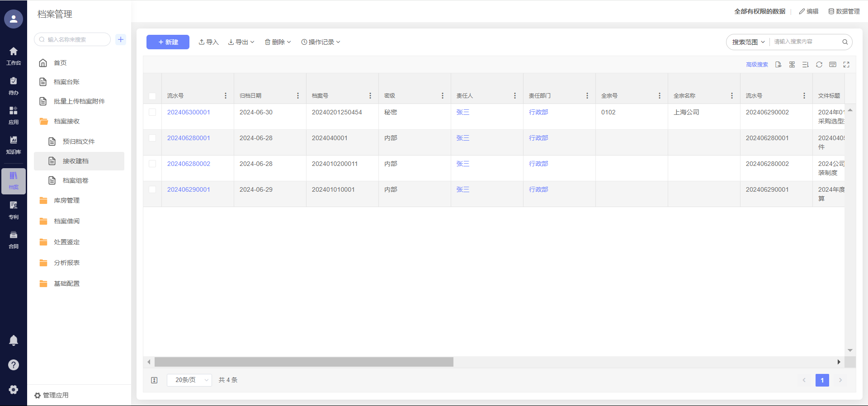Click the horizontal scrollbar below the table

click(304, 362)
